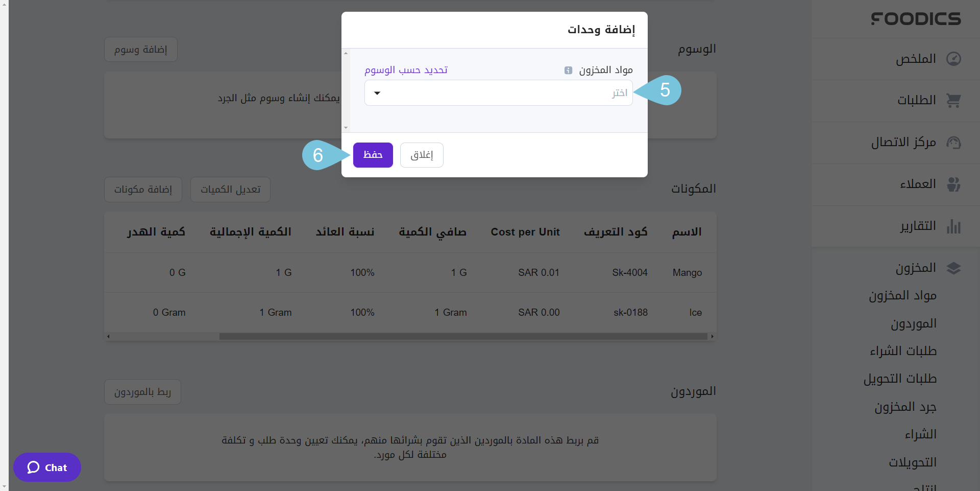Click the اختر inventory items select field
This screenshot has width=980, height=491.
498,93
